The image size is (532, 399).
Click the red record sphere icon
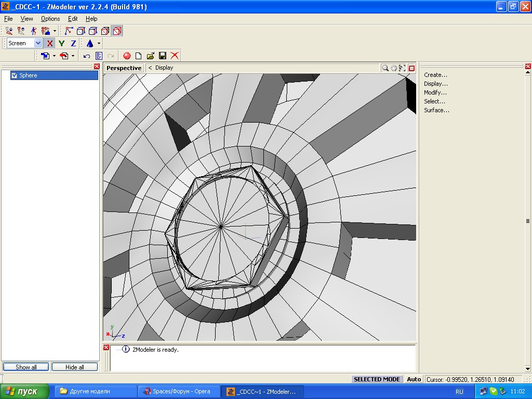pyautogui.click(x=127, y=56)
